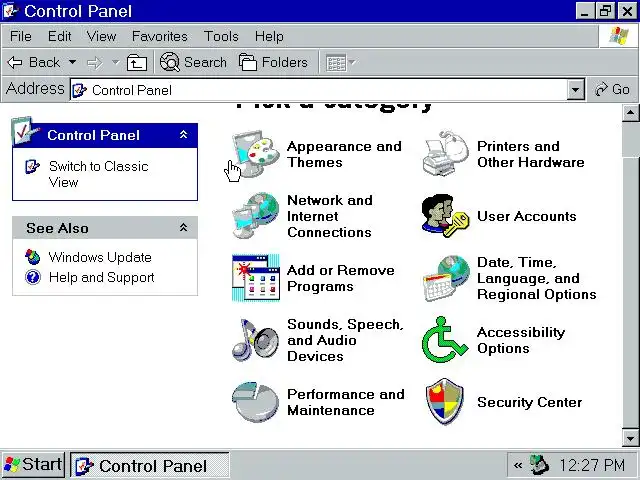Viewport: 640px width, 480px height.
Task: Open the View menu
Action: point(102,36)
